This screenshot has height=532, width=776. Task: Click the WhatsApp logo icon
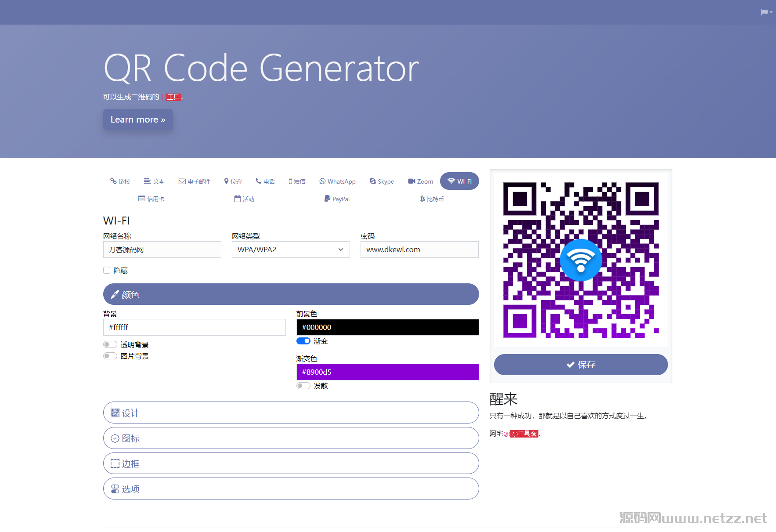coord(322,181)
